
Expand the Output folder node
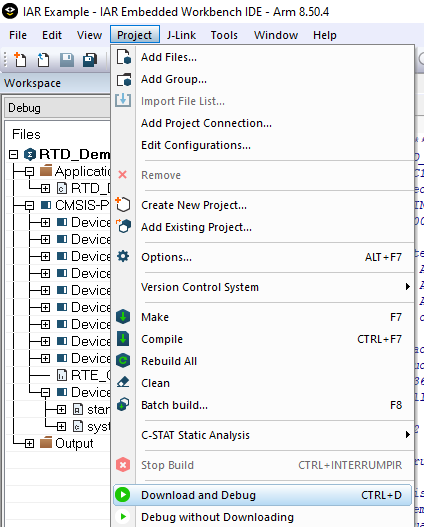(29, 444)
